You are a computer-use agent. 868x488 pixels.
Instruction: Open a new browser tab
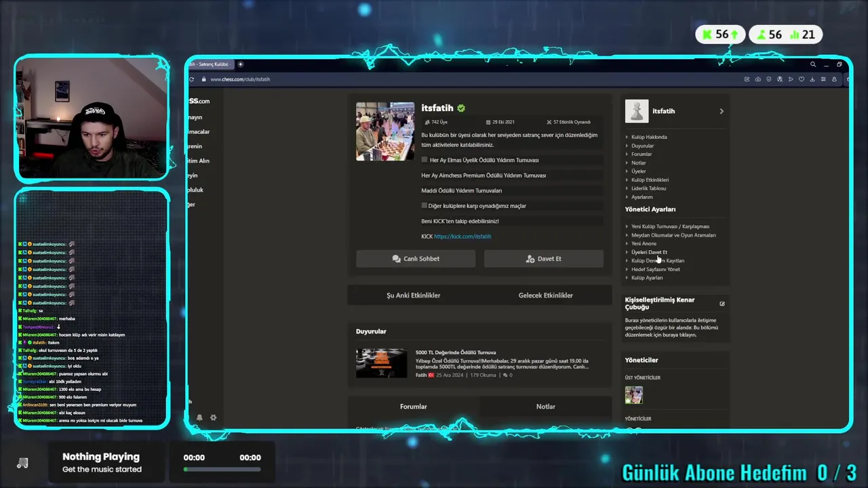click(240, 64)
